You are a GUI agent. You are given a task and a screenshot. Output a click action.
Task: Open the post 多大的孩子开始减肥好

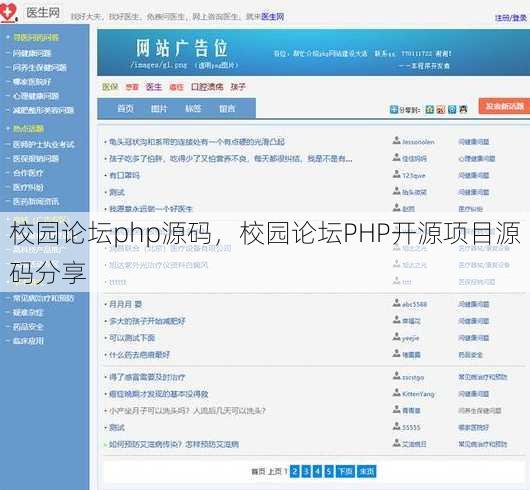coord(147,321)
